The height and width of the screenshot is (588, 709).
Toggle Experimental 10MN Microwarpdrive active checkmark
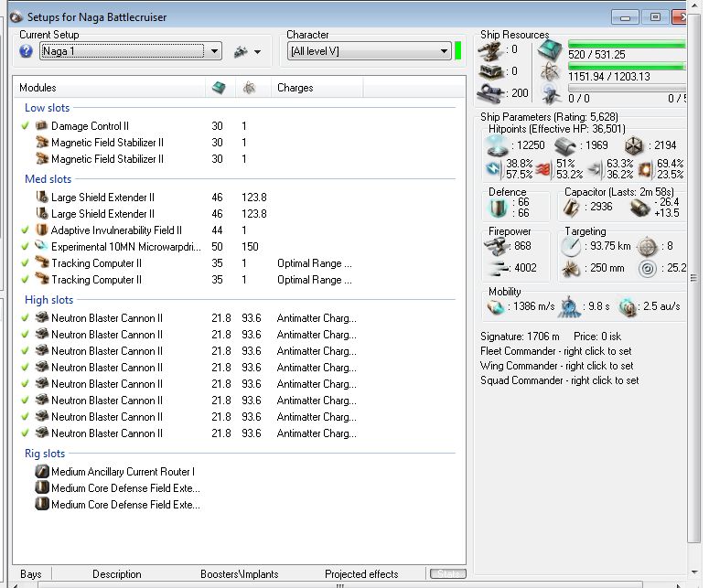[x=26, y=246]
